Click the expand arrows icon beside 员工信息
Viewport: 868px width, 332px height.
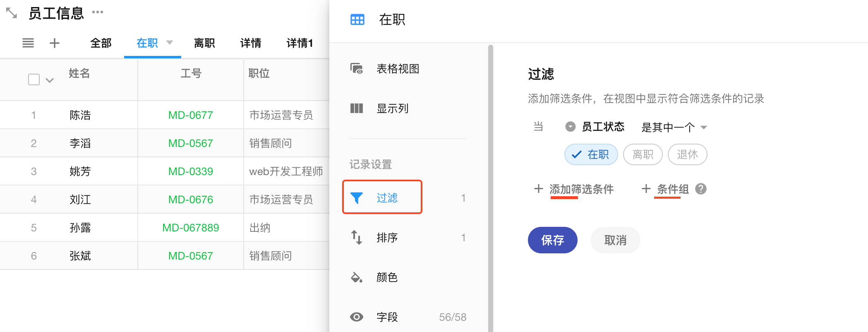click(12, 13)
